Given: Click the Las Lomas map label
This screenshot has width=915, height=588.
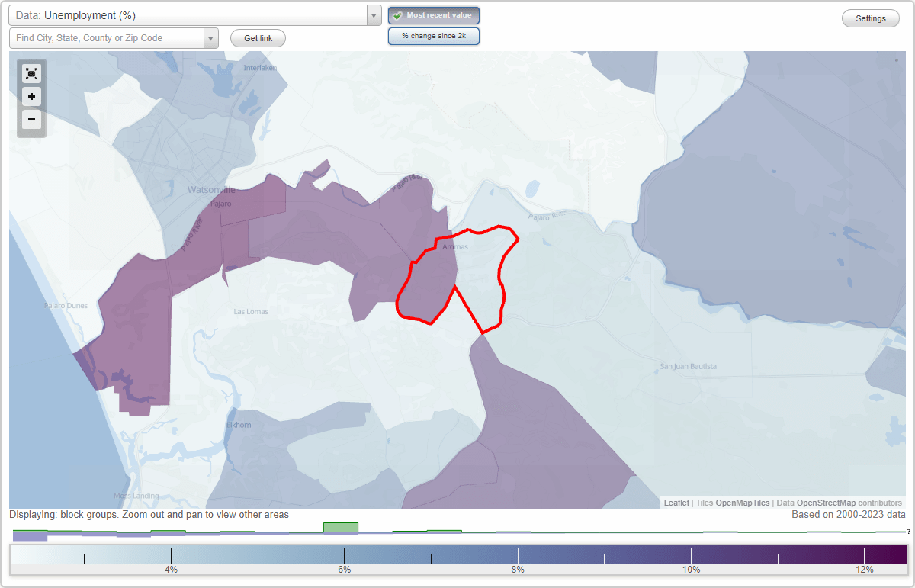Looking at the screenshot, I should (251, 311).
